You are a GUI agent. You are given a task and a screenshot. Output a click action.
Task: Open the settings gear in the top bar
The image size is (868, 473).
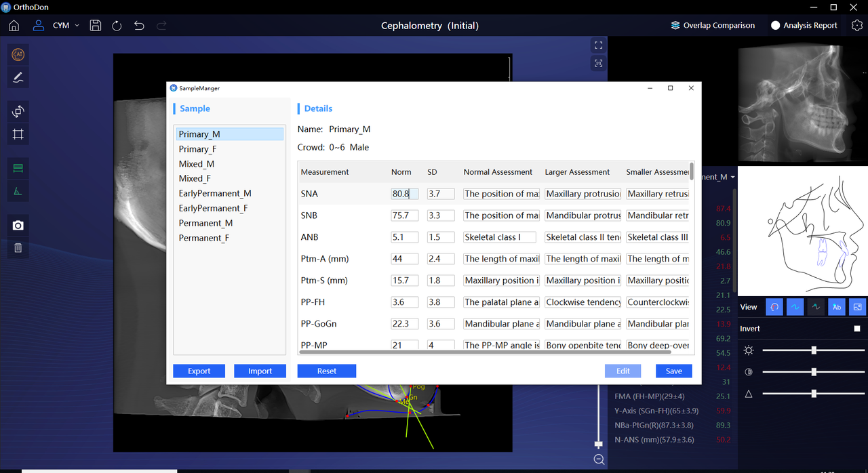[x=856, y=26]
